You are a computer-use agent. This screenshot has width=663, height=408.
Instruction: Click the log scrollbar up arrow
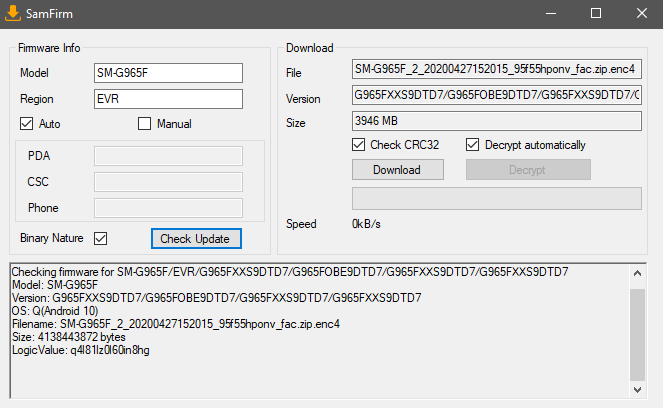tap(637, 274)
